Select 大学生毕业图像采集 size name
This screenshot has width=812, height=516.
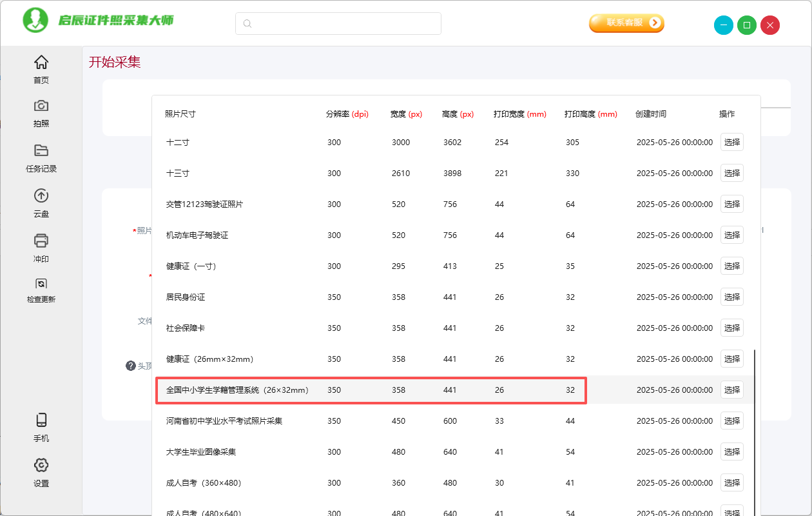coord(201,452)
